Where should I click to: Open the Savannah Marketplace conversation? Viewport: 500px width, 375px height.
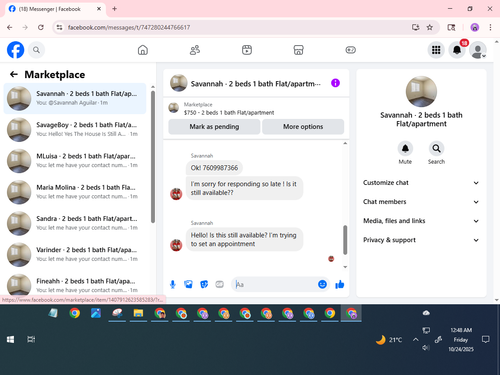click(75, 98)
